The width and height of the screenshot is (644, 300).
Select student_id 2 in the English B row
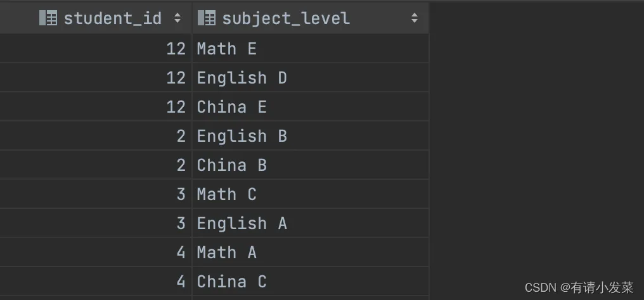[x=181, y=136]
